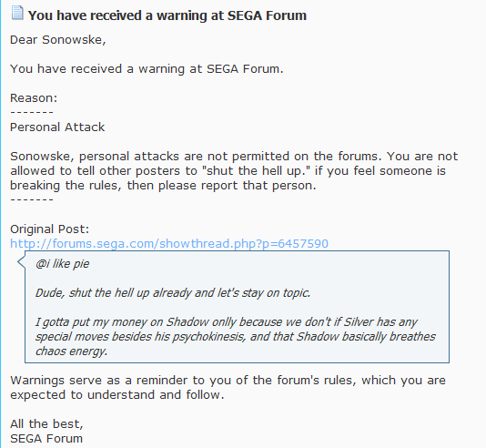Screen dimensions: 486x448
Task: Click the paragraph explaining personal attacks are not permitted
Action: [234, 171]
